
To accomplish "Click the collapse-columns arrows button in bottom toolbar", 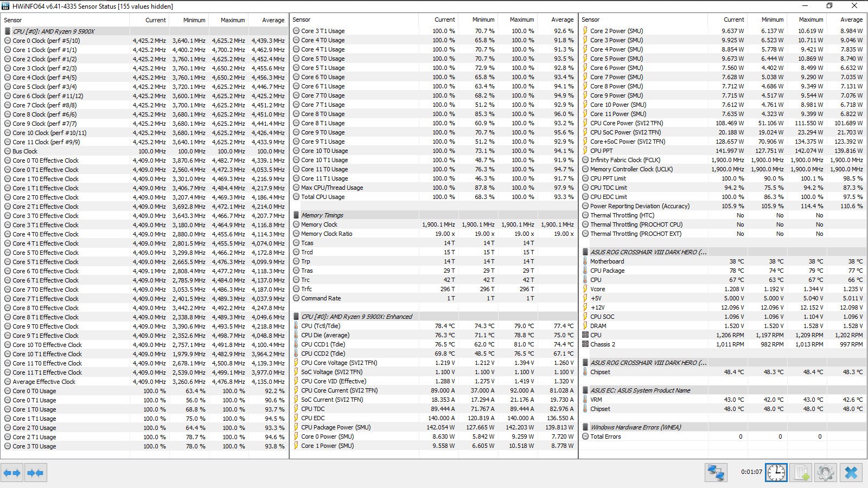I will click(35, 473).
